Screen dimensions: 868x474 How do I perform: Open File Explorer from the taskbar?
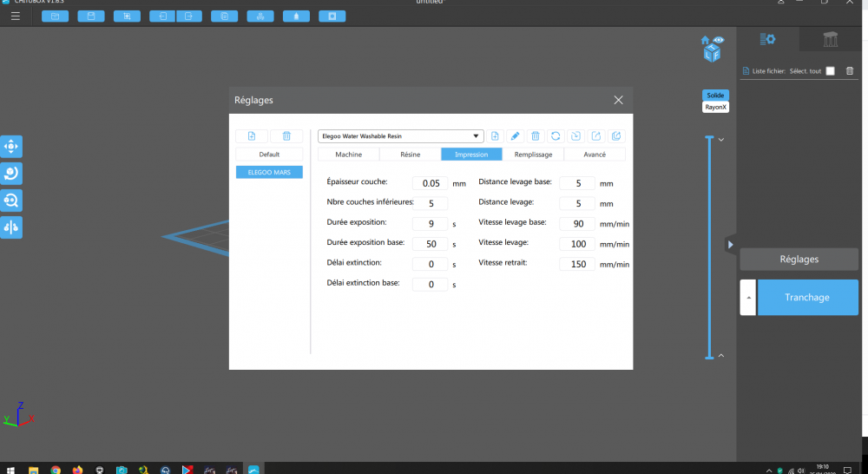33,471
